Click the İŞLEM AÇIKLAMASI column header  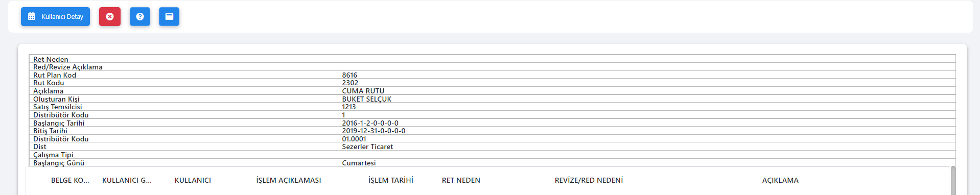289,180
